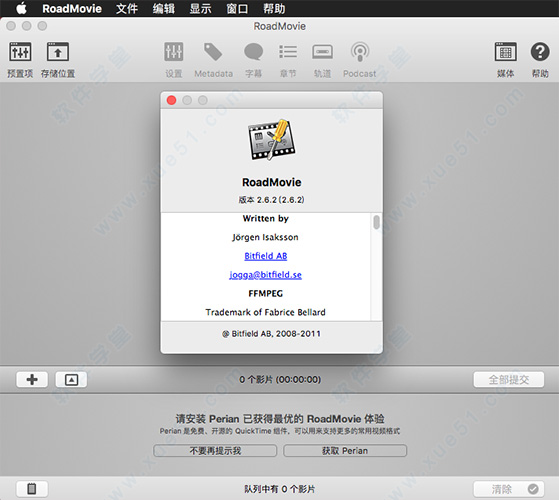Screen dimensions: 559x500
Task: Open the 设置 settings sliders icon
Action: [174, 52]
